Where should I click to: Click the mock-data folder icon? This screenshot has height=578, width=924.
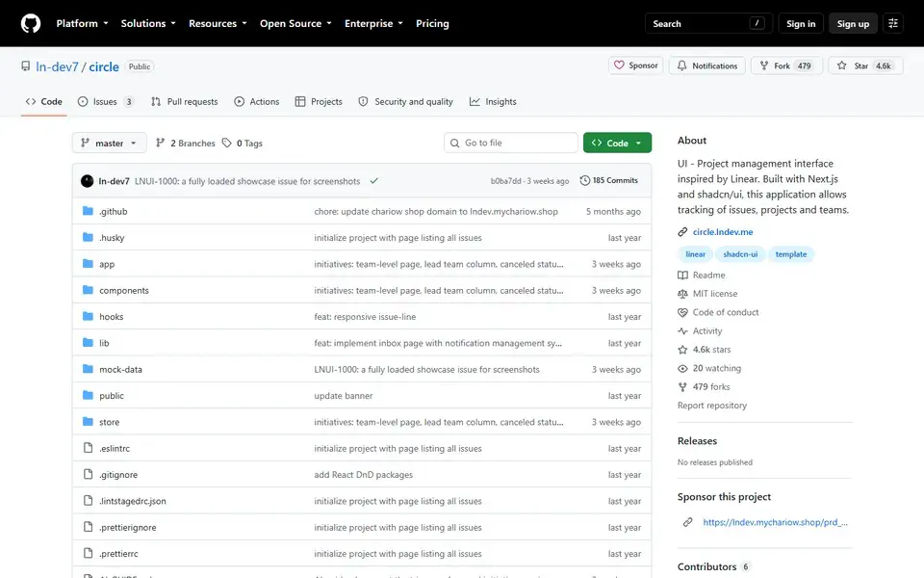point(88,369)
